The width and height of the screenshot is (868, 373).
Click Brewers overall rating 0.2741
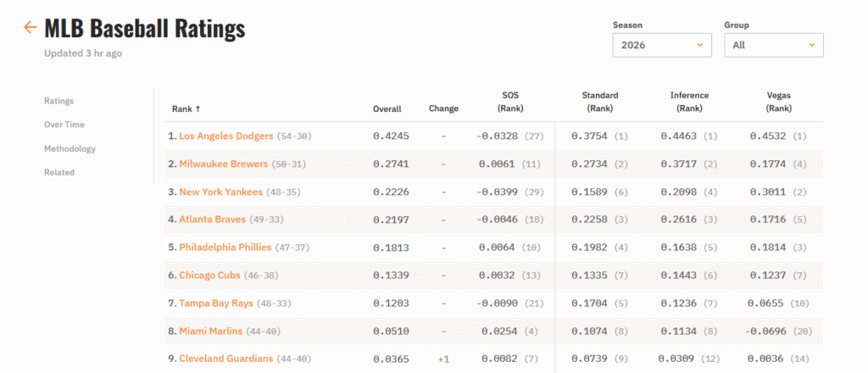click(391, 164)
